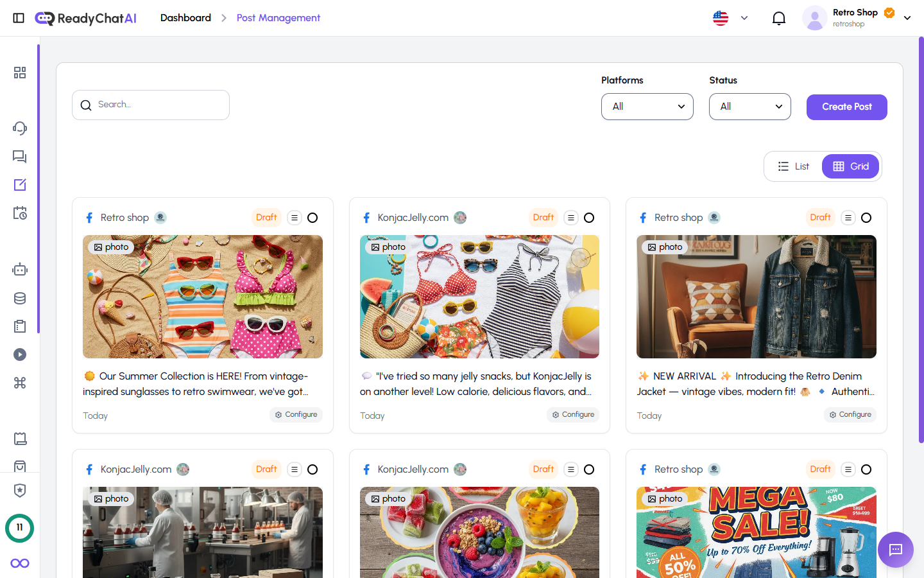Open the calendar scheduling icon in sidebar
This screenshot has height=578, width=924.
[20, 213]
